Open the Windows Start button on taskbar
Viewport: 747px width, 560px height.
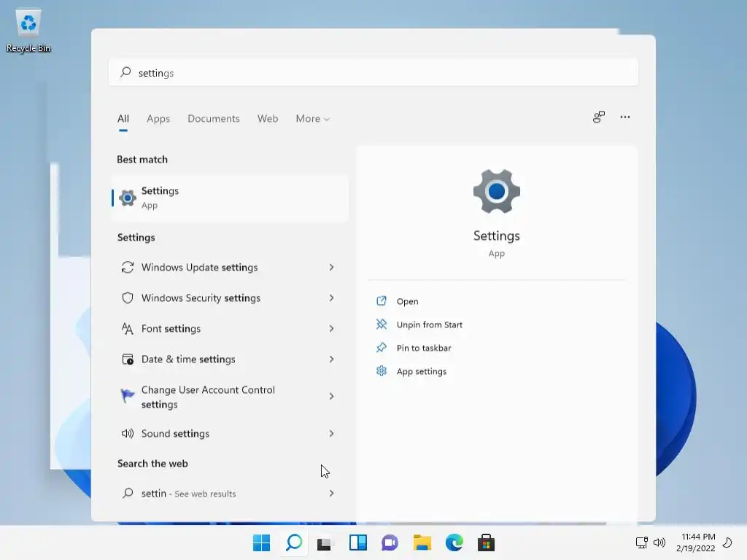261,542
